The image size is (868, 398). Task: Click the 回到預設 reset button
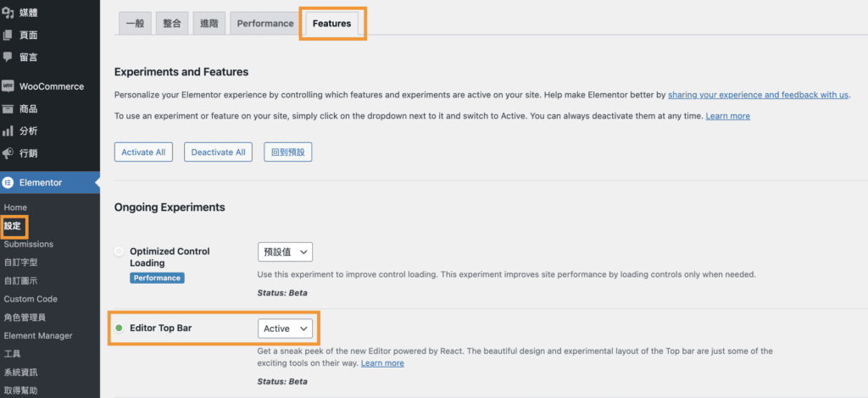pyautogui.click(x=287, y=152)
